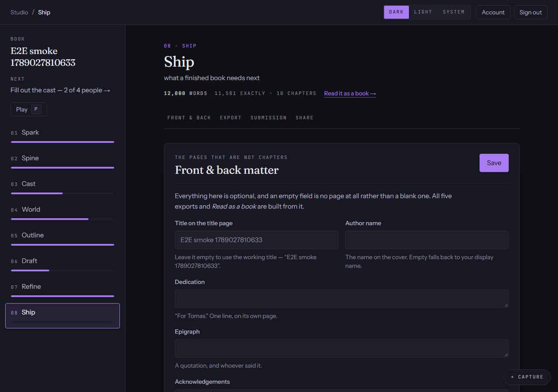Open the Outline step in sidebar
Image resolution: width=558 pixels, height=392 pixels.
point(62,238)
